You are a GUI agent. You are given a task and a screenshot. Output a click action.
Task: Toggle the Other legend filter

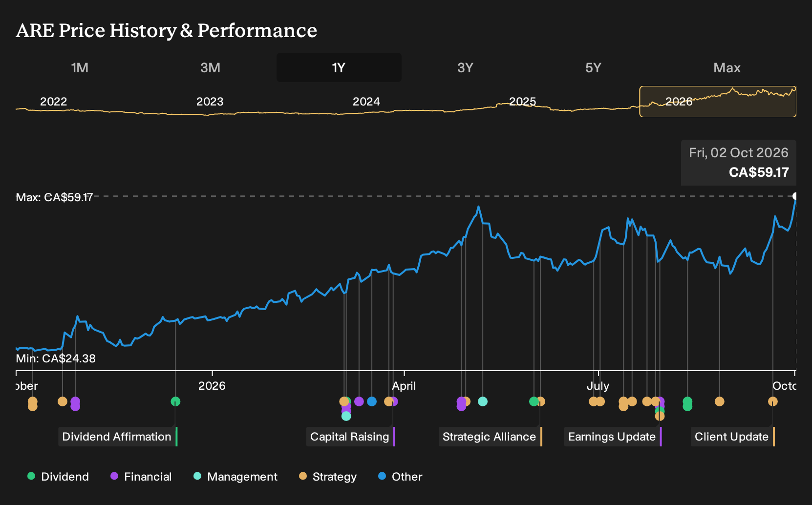coord(400,477)
